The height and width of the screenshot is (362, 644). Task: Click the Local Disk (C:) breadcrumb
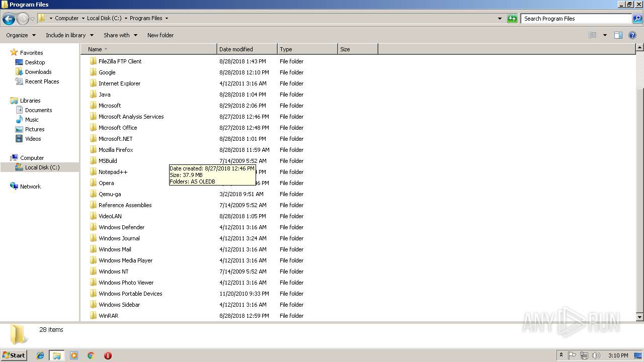tap(104, 19)
